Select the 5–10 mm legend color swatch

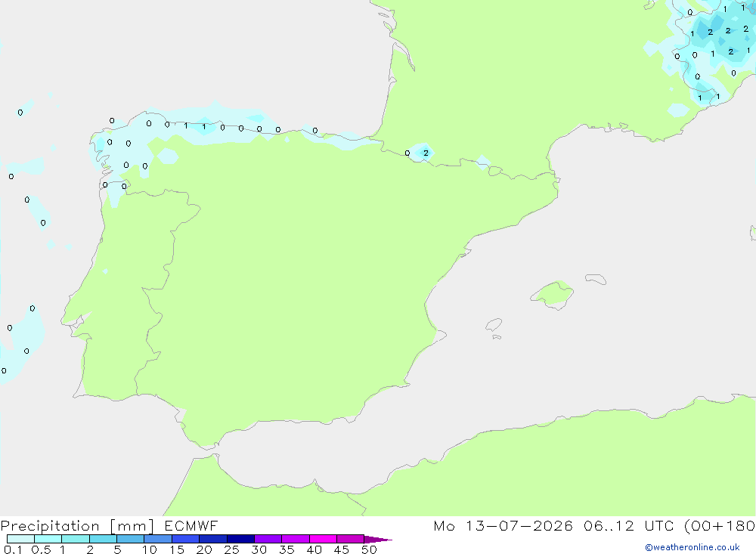130,539
